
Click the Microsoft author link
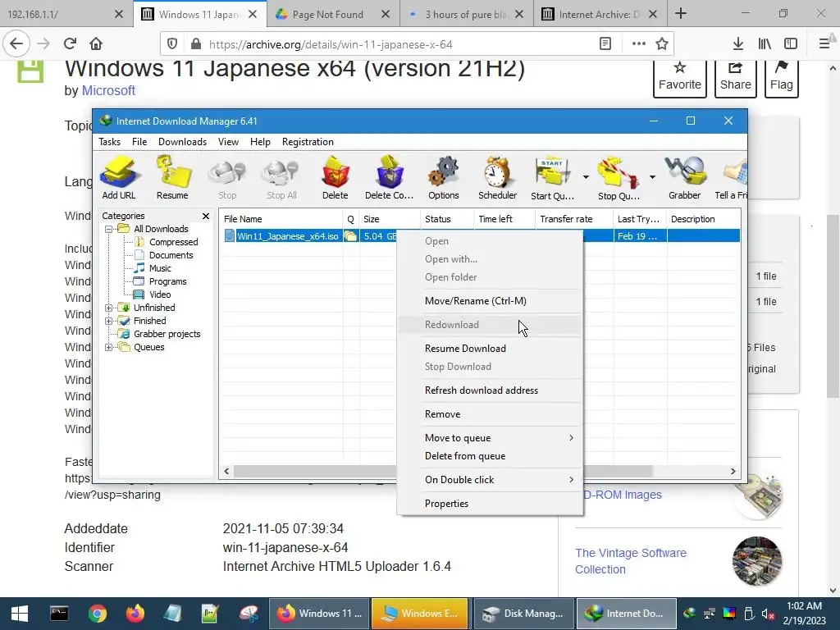108,90
